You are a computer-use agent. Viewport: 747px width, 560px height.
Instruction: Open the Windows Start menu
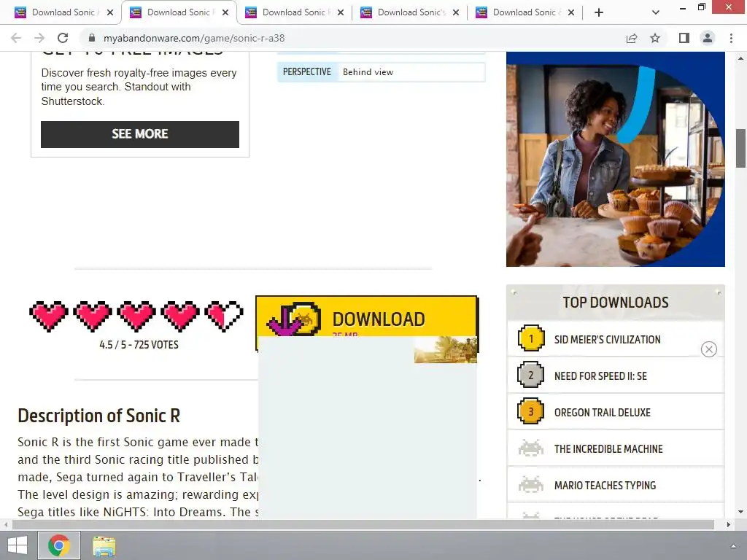[x=18, y=545]
